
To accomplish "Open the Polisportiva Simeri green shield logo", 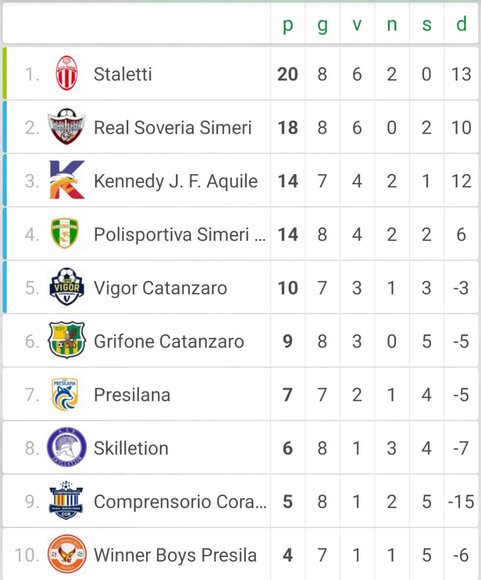I will 65,233.
